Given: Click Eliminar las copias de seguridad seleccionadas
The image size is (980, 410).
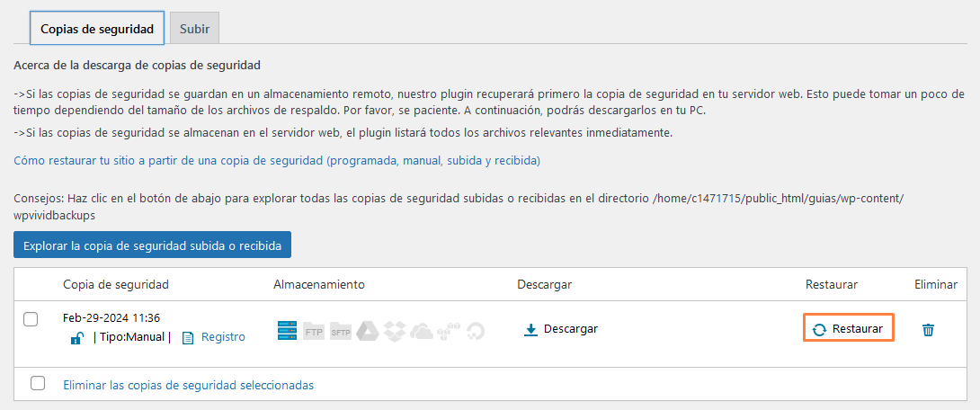Looking at the screenshot, I should pos(188,385).
